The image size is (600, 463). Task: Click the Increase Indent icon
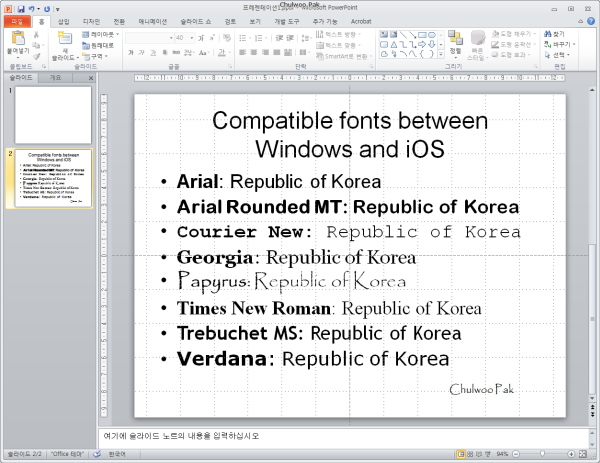click(290, 38)
